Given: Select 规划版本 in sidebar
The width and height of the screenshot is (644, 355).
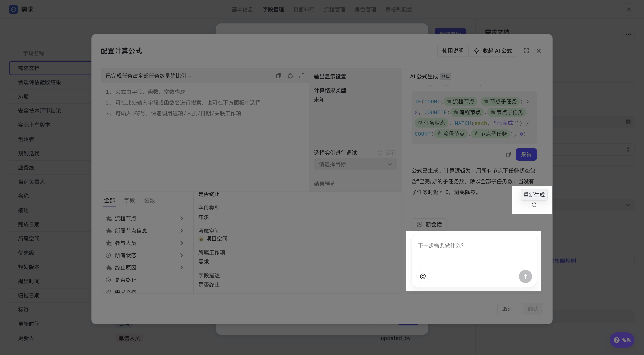Looking at the screenshot, I should (29, 267).
